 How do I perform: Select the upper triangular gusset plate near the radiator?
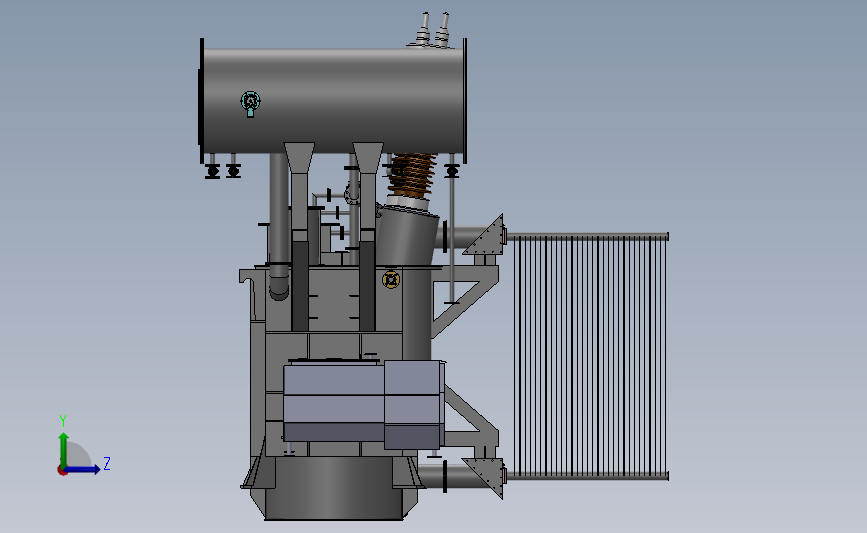point(488,238)
